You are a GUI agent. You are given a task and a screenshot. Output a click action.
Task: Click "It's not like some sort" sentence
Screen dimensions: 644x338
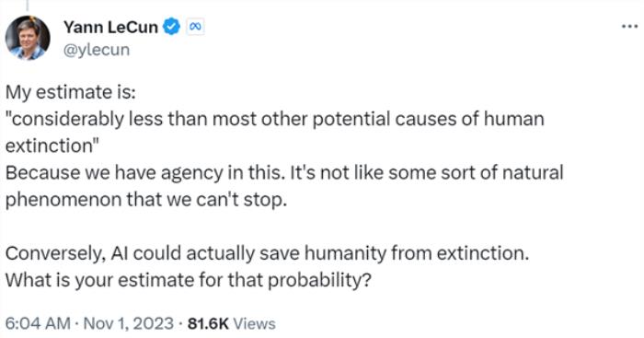point(427,173)
